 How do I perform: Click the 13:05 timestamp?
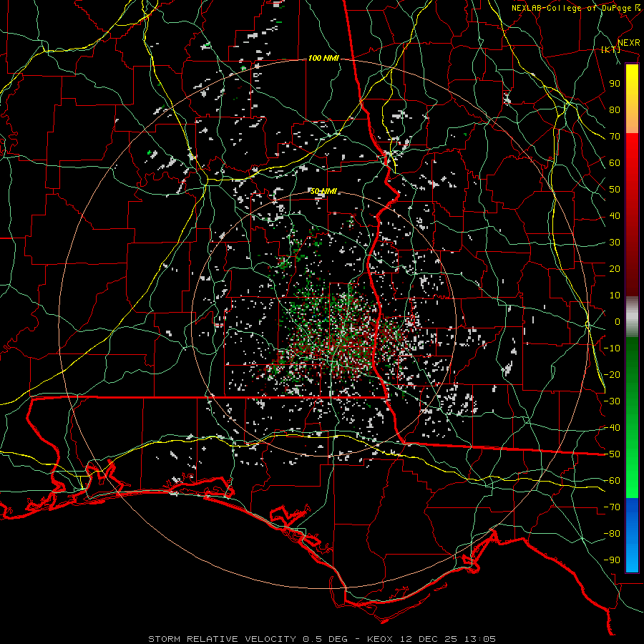click(x=479, y=639)
